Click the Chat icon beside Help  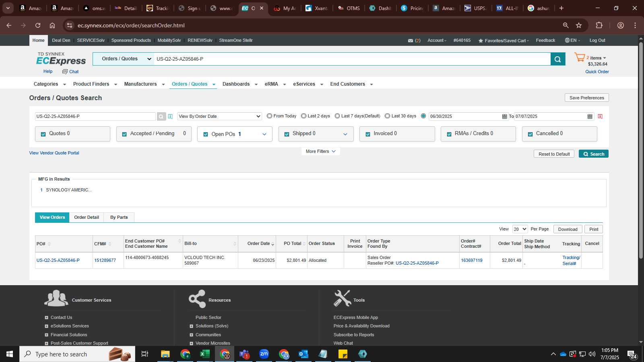(65, 72)
